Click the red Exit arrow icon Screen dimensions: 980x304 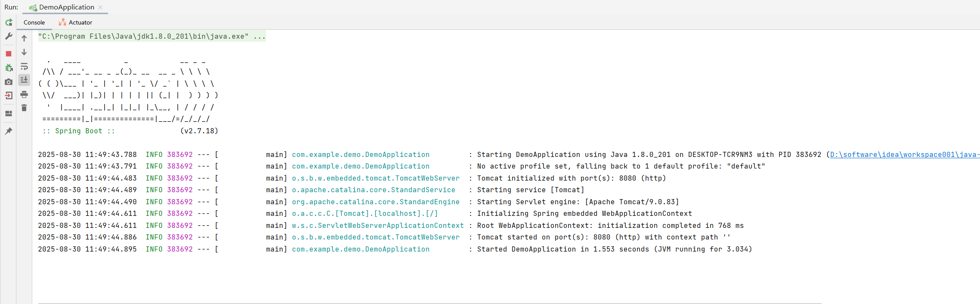coord(9,95)
